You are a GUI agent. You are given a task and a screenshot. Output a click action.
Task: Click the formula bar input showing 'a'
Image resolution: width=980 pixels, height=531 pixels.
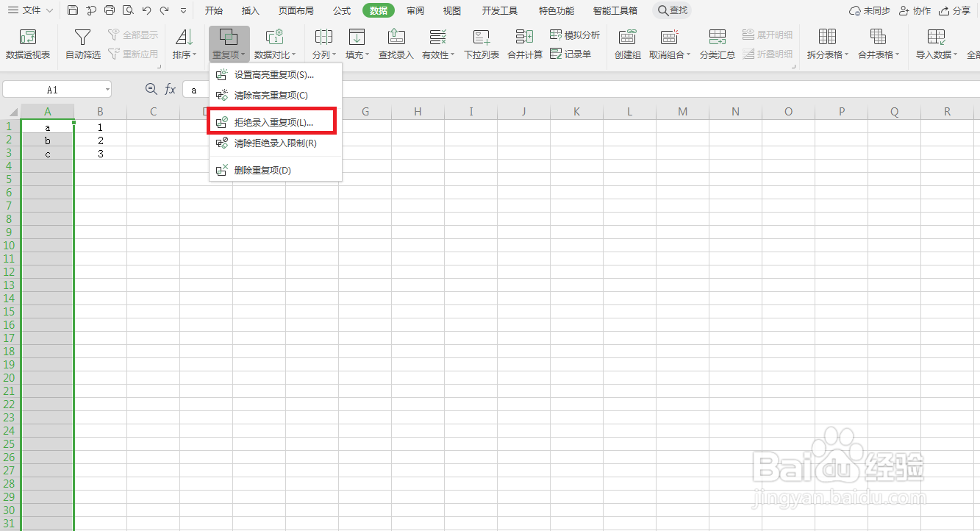[x=581, y=90]
